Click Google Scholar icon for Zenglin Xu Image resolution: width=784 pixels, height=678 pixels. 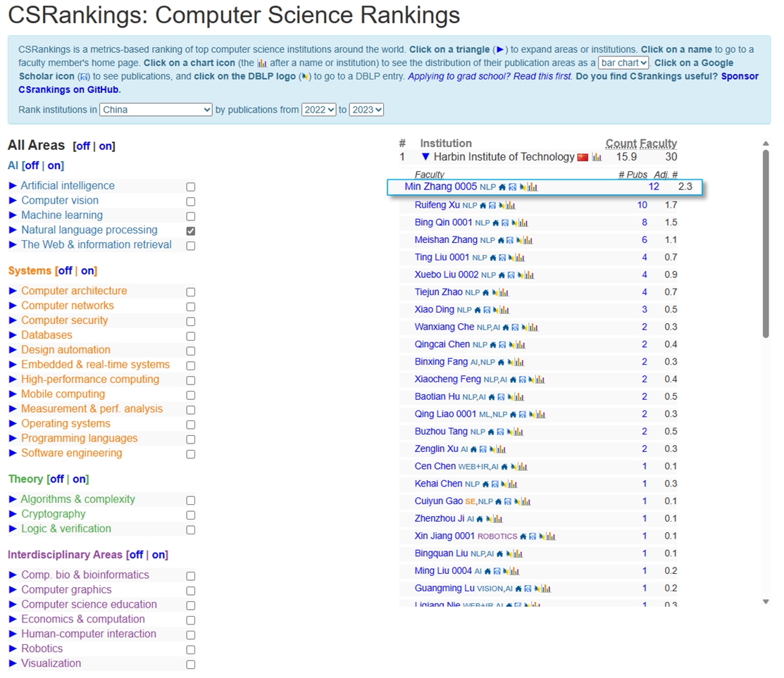[x=483, y=450]
